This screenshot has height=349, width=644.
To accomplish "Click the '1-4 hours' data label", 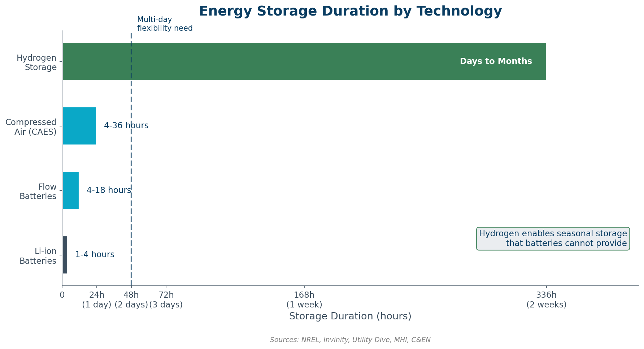I will (x=95, y=255).
